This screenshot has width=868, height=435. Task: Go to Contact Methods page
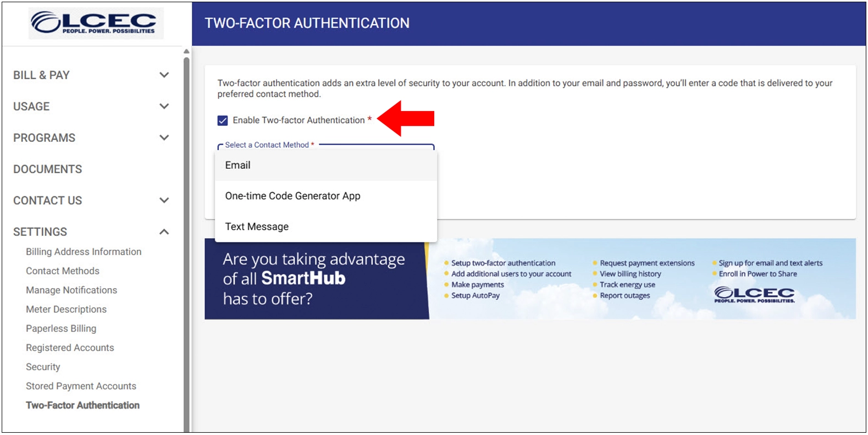click(x=63, y=271)
